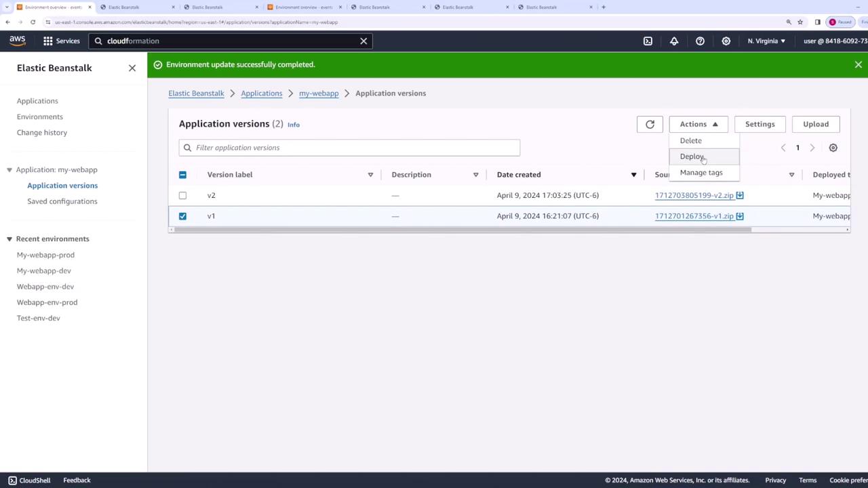Open Applications in the sidebar
This screenshot has height=488, width=868.
click(x=37, y=101)
